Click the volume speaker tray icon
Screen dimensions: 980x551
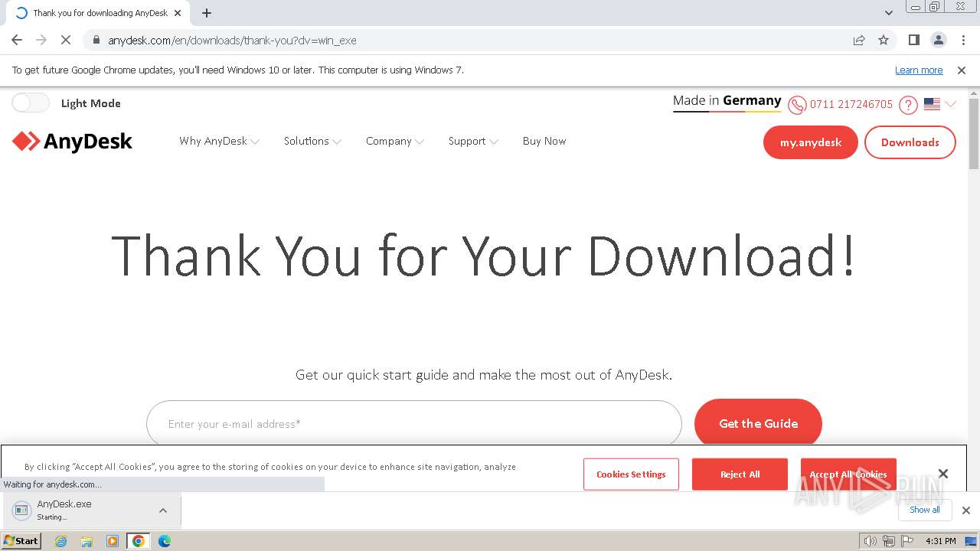pos(871,541)
